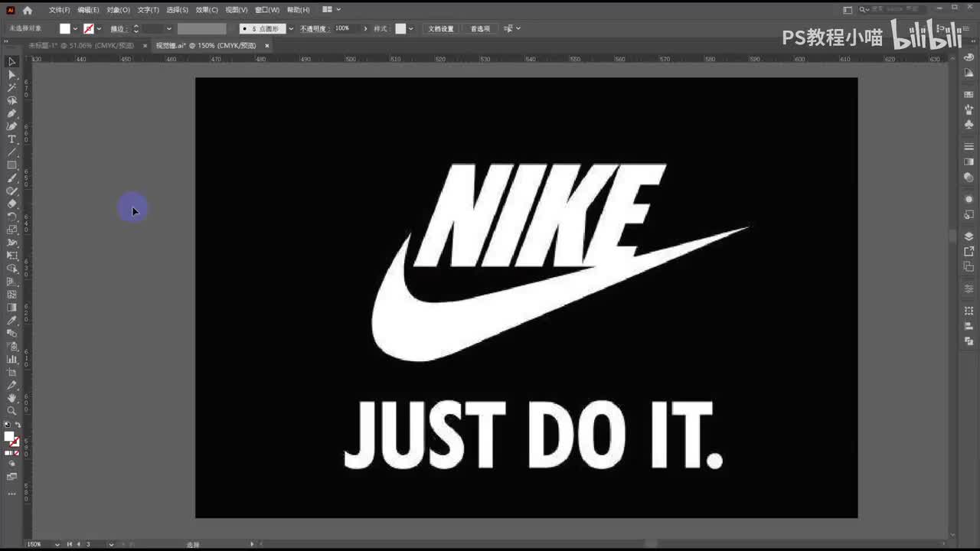The height and width of the screenshot is (551, 980).
Task: Select the Scale tool
Action: click(x=11, y=230)
